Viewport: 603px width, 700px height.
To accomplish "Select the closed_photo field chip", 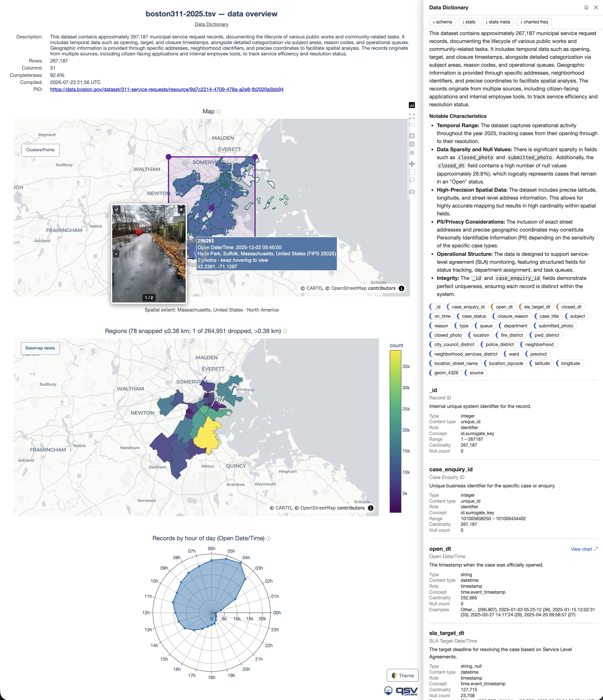I will coord(448,336).
